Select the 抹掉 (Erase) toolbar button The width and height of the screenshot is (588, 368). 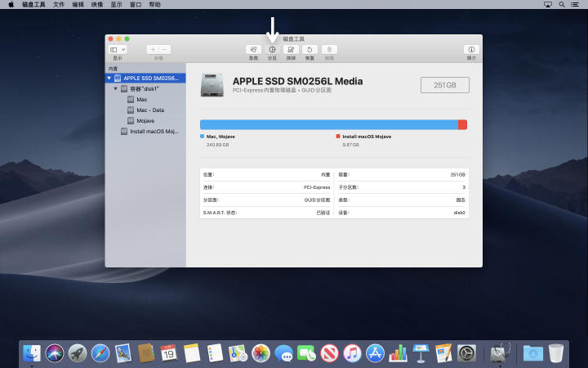click(291, 50)
